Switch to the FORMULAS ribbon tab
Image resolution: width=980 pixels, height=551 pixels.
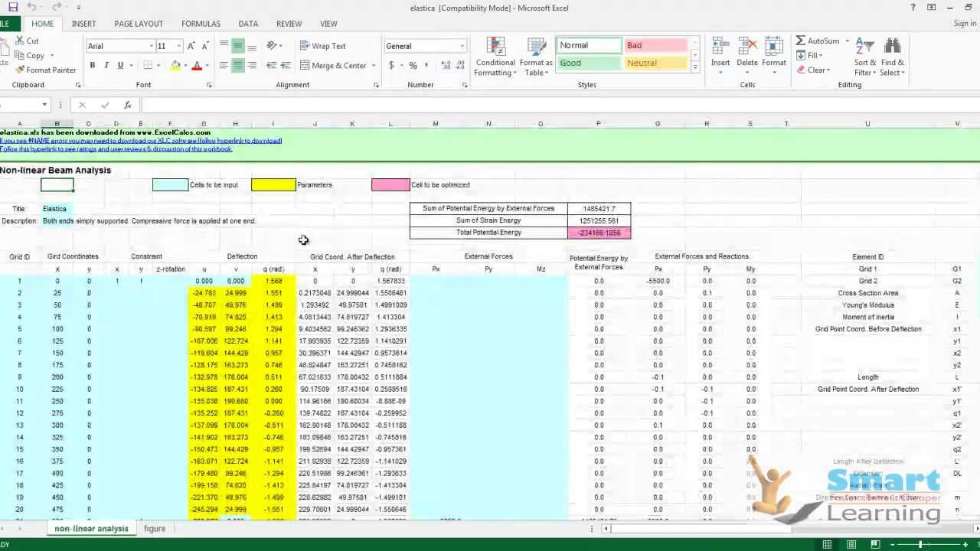click(x=201, y=24)
